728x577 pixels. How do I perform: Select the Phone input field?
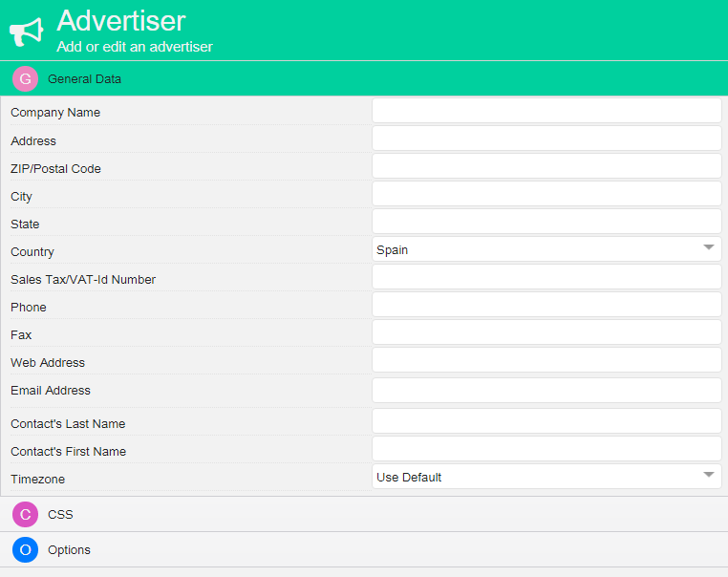(x=546, y=305)
